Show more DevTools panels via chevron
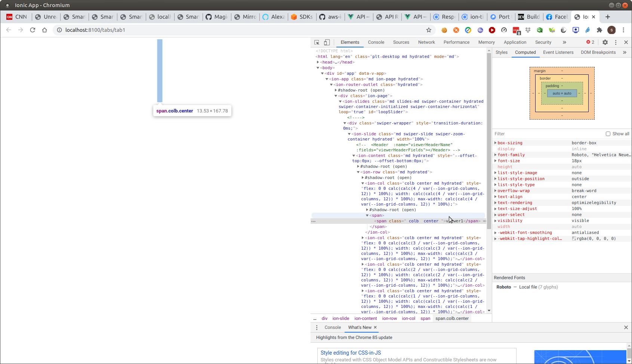The height and width of the screenshot is (364, 632). point(564,42)
